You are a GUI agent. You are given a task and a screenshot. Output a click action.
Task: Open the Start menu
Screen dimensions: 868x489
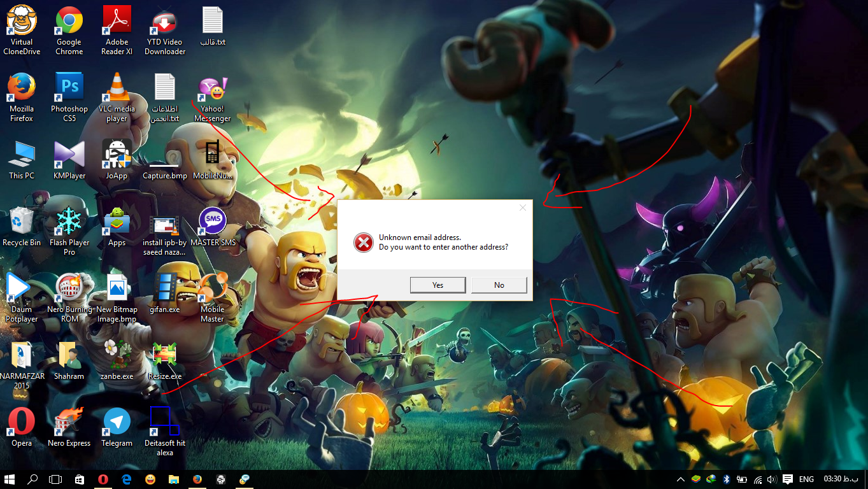tap(9, 480)
